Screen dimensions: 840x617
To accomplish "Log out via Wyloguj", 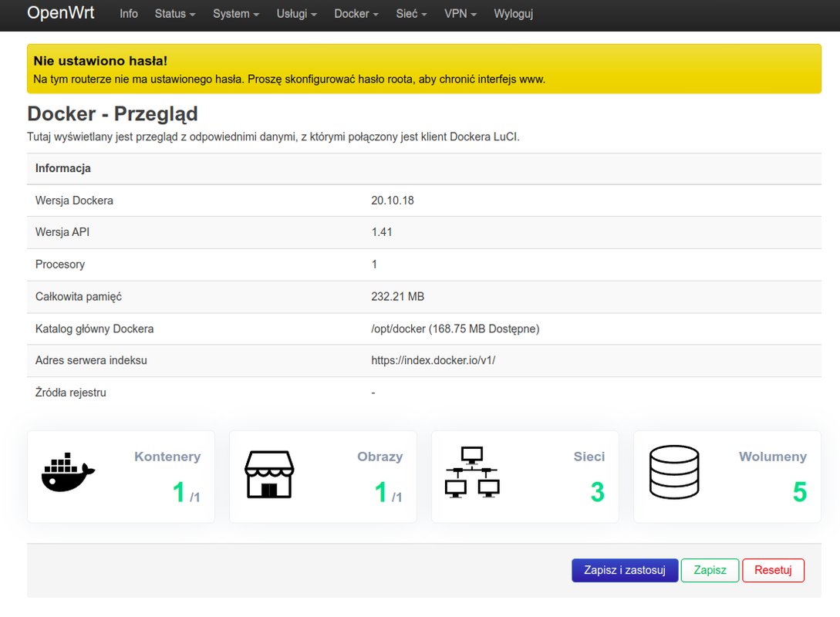I will [513, 14].
